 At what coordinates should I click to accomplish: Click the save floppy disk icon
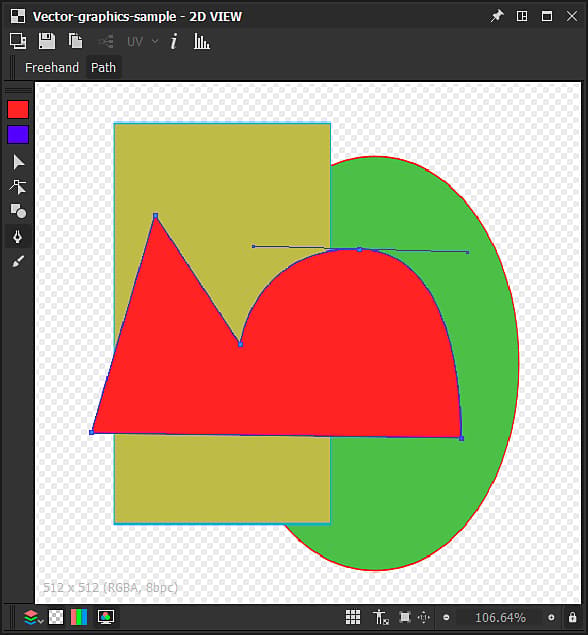47,41
